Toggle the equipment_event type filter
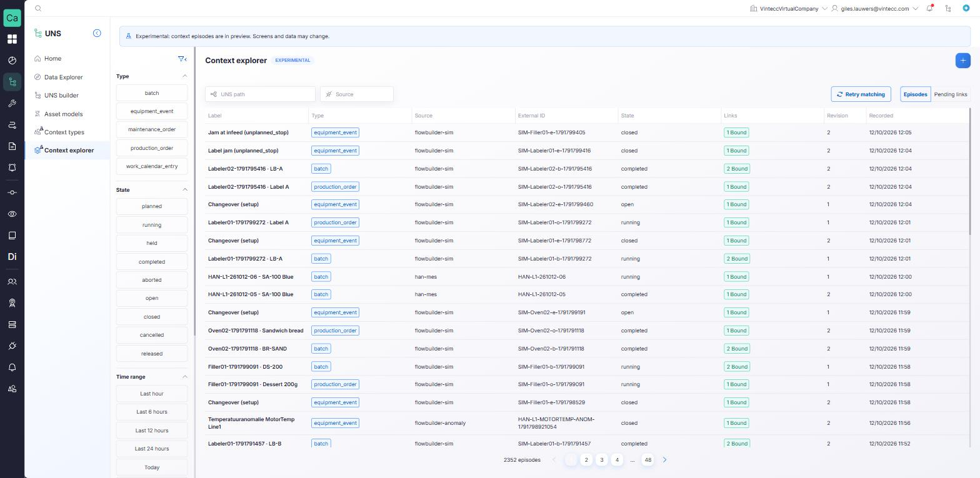Viewport: 980px width, 478px height. click(x=152, y=111)
